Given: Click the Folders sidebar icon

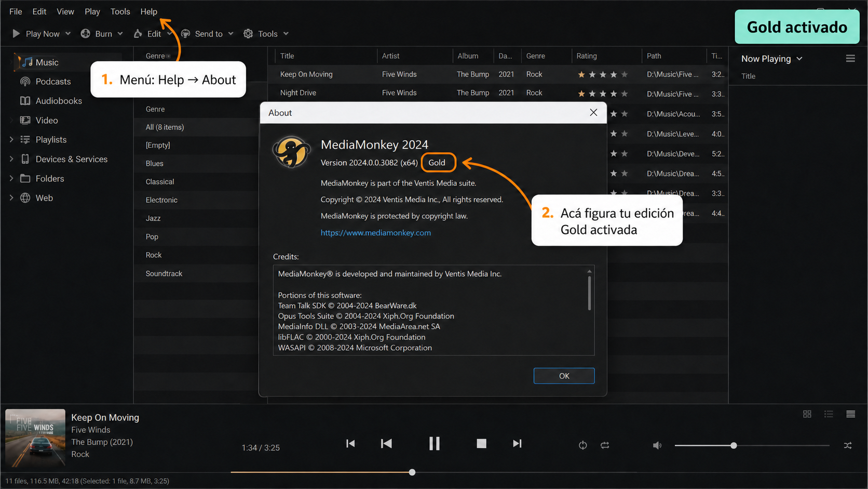Looking at the screenshot, I should pyautogui.click(x=25, y=179).
